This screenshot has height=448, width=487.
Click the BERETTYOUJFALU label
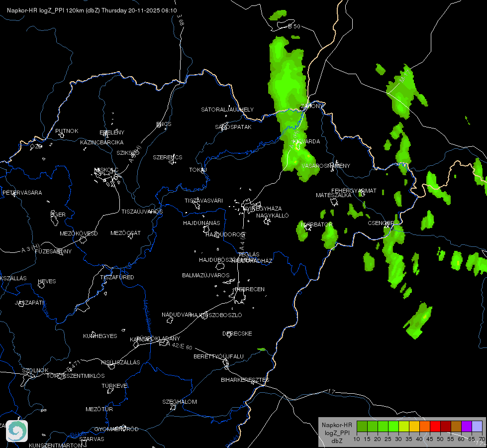pyautogui.click(x=219, y=356)
